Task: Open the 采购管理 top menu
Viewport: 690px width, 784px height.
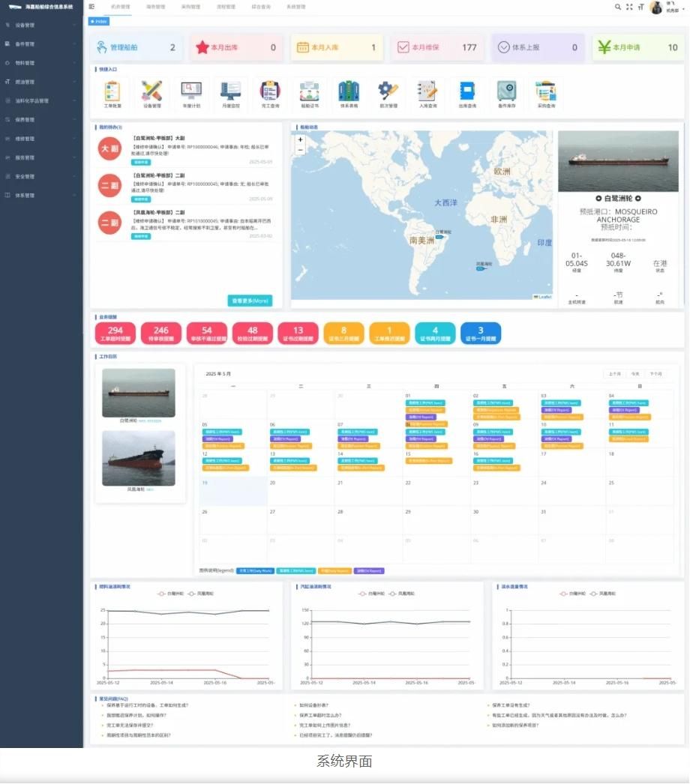Action: 190,7
